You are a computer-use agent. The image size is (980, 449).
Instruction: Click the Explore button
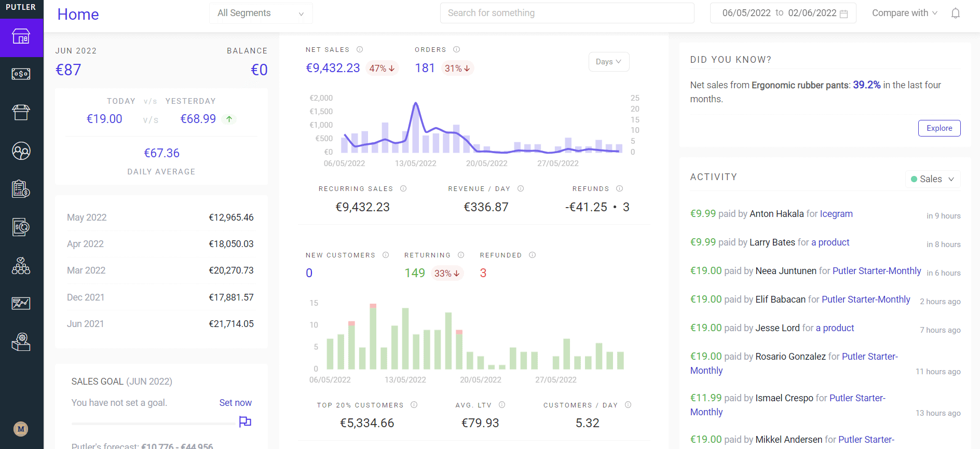pos(939,128)
